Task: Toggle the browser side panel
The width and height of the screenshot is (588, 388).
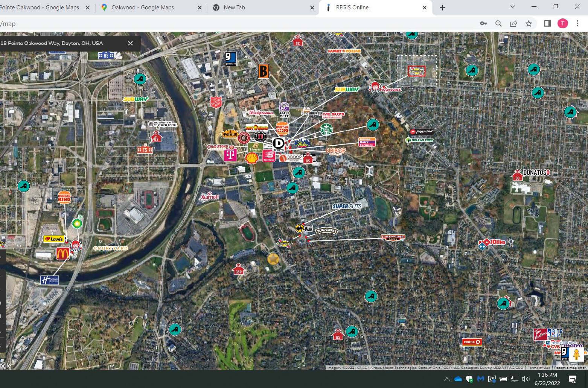Action: click(547, 24)
